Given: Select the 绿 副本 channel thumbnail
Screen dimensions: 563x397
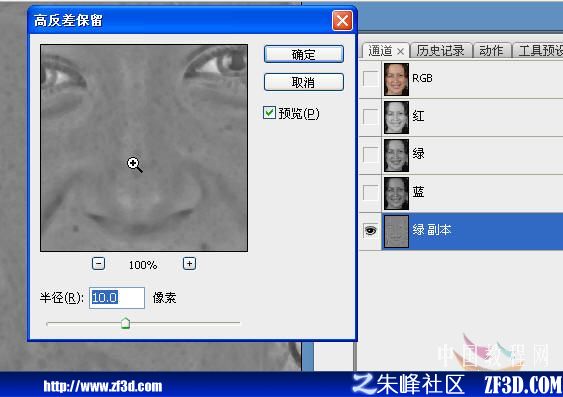Looking at the screenshot, I should pos(396,232).
